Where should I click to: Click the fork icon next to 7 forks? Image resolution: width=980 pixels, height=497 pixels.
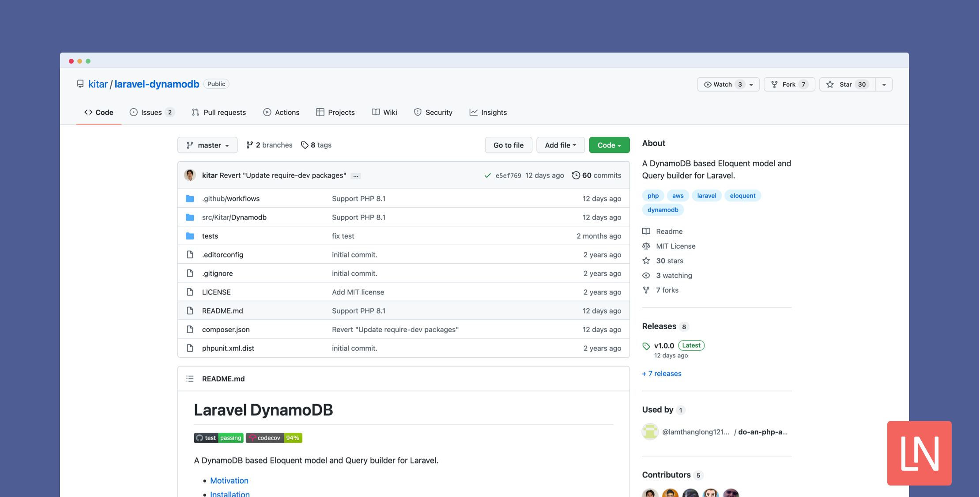646,290
